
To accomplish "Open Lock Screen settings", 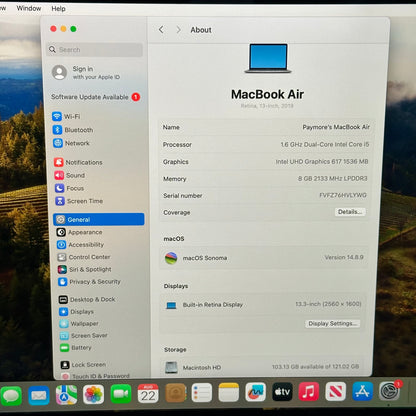I will coord(83,365).
